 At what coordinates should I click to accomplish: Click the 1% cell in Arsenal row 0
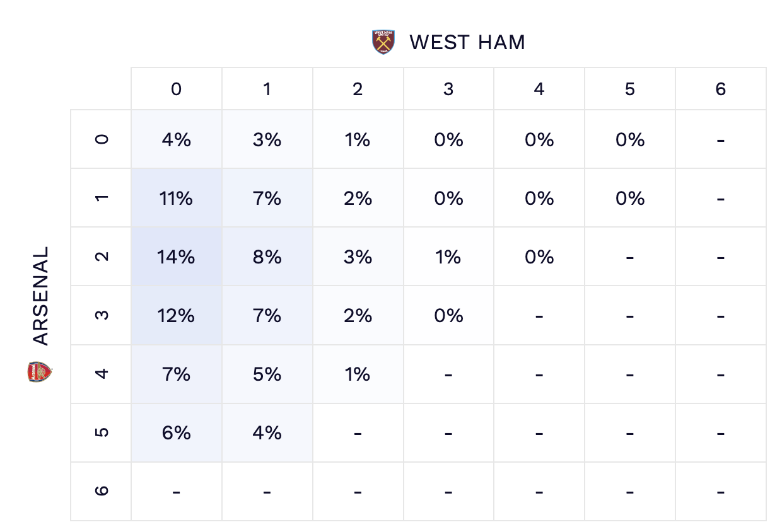coord(358,139)
